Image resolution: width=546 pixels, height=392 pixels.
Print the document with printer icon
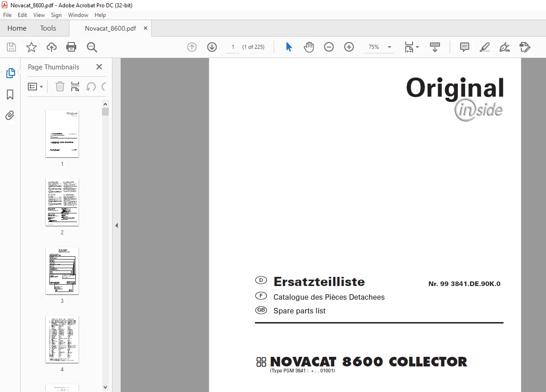click(x=71, y=47)
